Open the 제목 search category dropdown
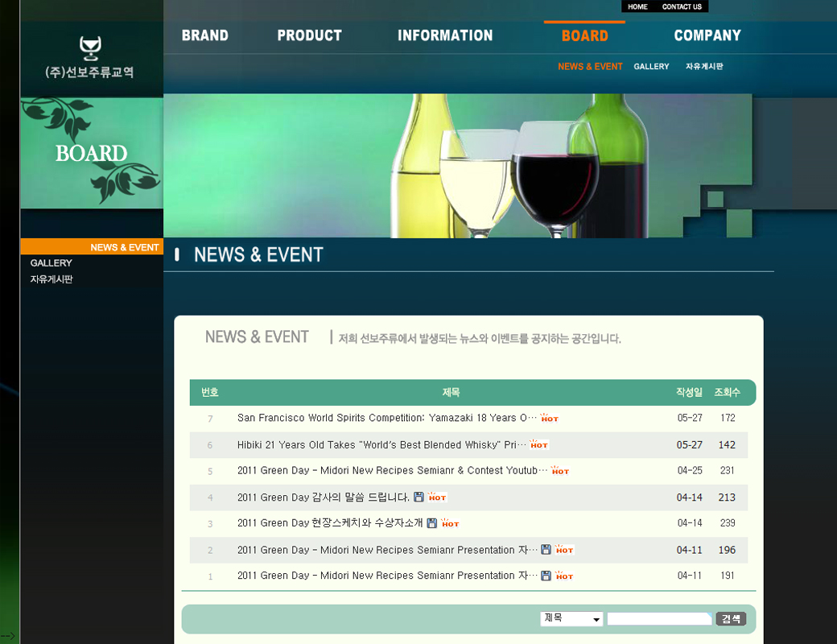Screen dimensions: 837x644 pos(571,618)
